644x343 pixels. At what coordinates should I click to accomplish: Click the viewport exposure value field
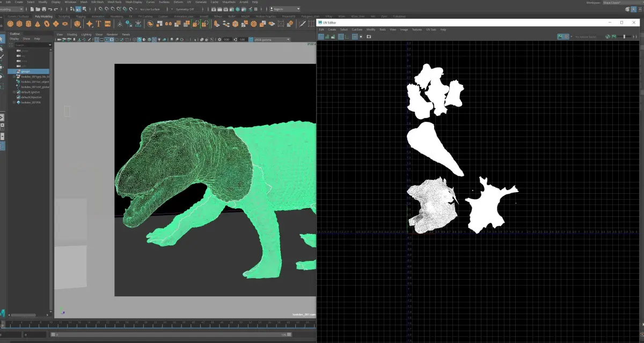pos(227,40)
